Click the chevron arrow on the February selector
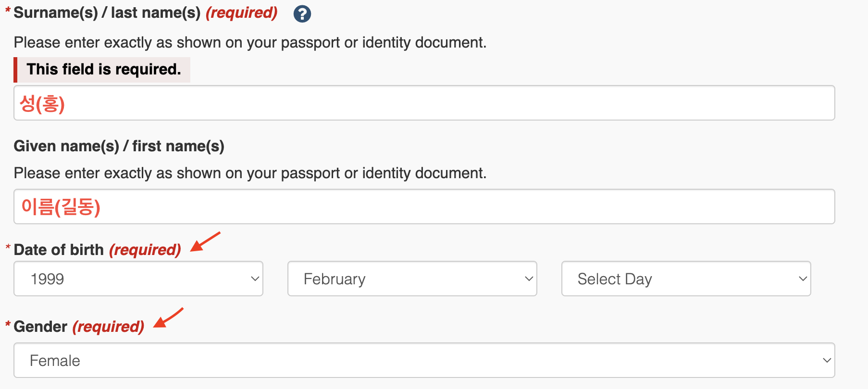Viewport: 868px width, 389px height. click(x=529, y=279)
